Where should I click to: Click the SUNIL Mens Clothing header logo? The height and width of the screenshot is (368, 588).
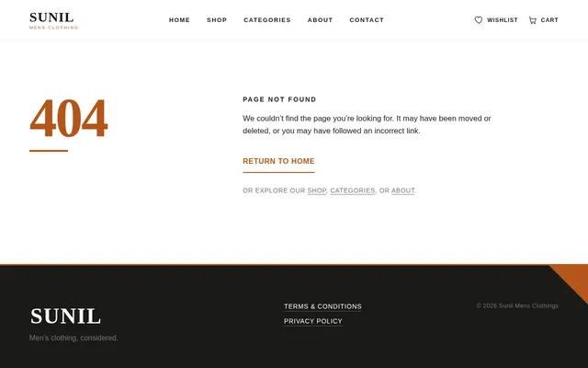[x=53, y=20]
